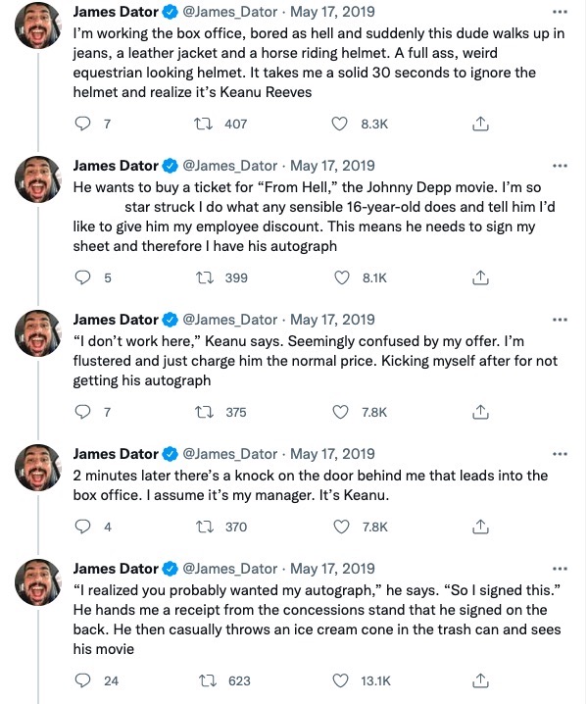
Task: Like the tweet with 8.1K likes
Action: [x=342, y=277]
